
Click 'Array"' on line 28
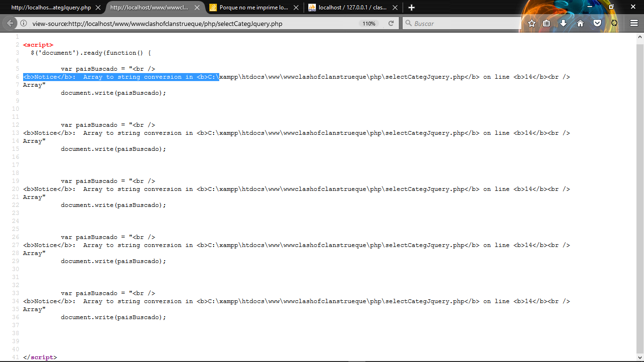click(x=34, y=253)
